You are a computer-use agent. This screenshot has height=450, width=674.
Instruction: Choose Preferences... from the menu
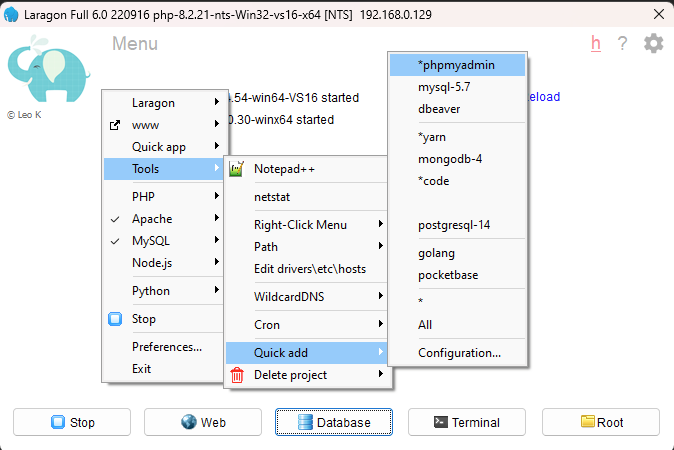pos(167,347)
